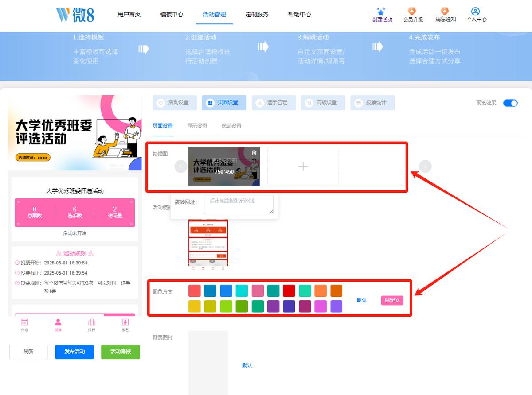Switch to 高级设置 tab
The width and height of the screenshot is (532, 395).
coord(323,102)
